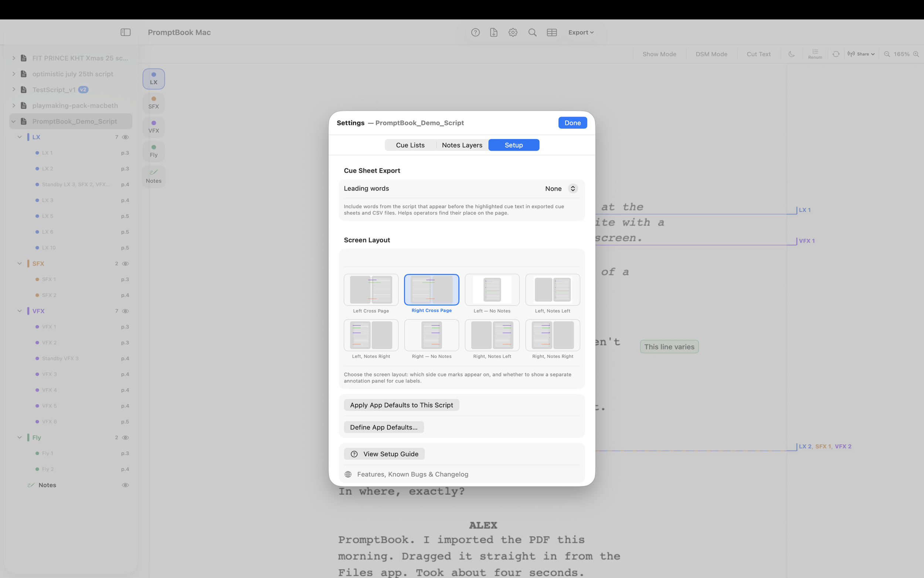
Task: Click Done to close Settings
Action: pyautogui.click(x=572, y=123)
